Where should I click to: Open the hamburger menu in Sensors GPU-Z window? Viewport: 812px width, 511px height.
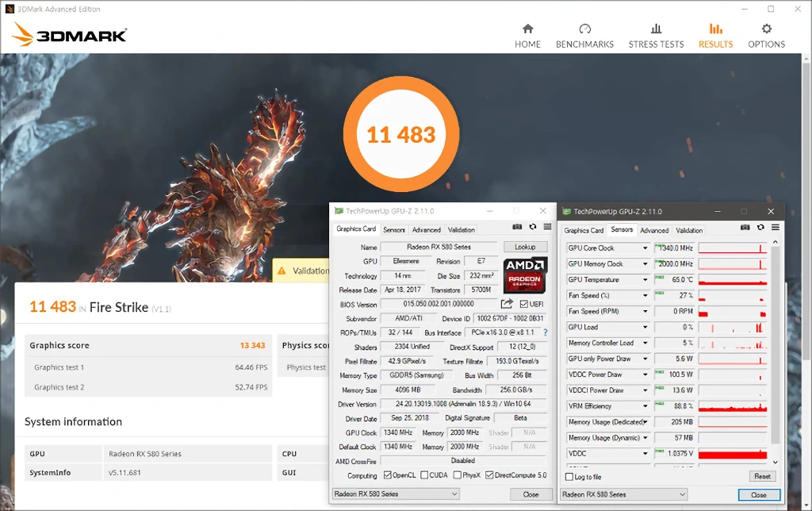pyautogui.click(x=776, y=228)
